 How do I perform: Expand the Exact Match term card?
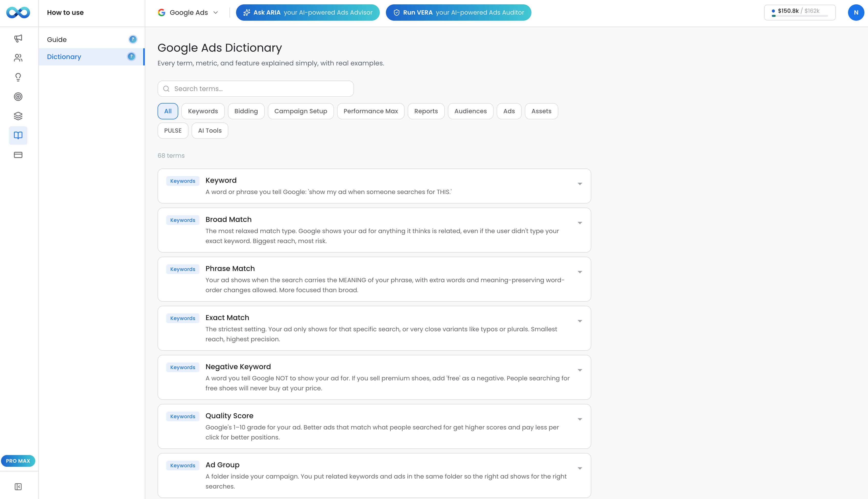[580, 321]
